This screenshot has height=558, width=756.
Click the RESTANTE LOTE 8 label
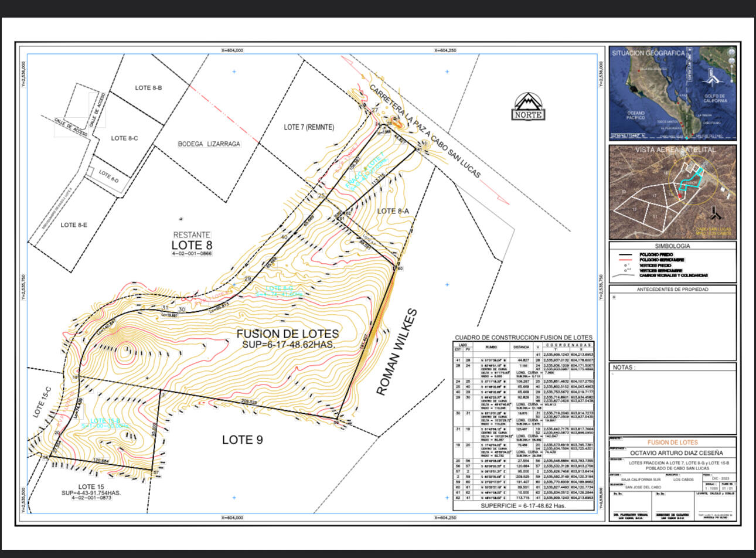pos(191,241)
